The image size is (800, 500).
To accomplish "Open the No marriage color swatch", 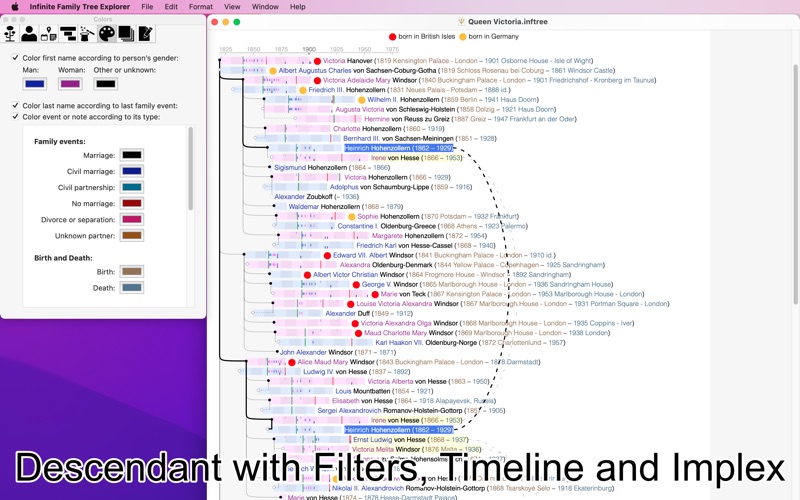I will point(132,203).
